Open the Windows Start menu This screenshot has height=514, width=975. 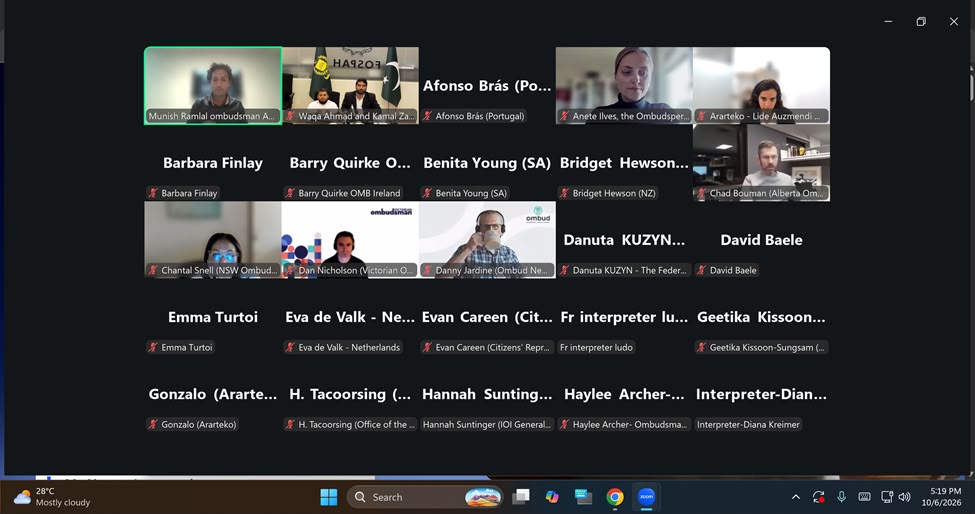click(328, 497)
